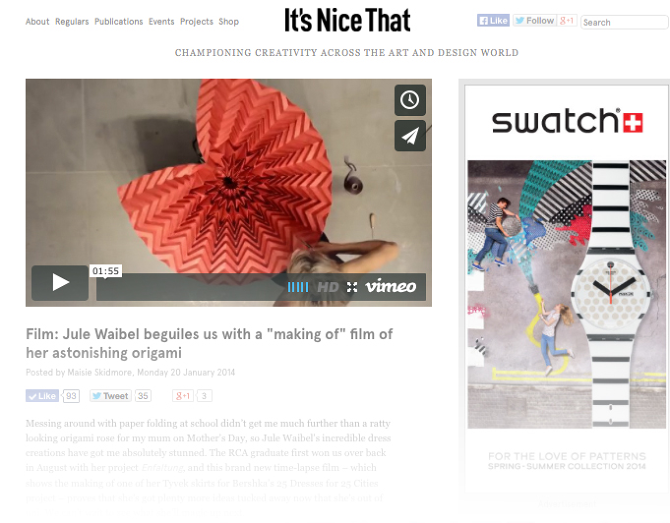Tweet this article

110,396
